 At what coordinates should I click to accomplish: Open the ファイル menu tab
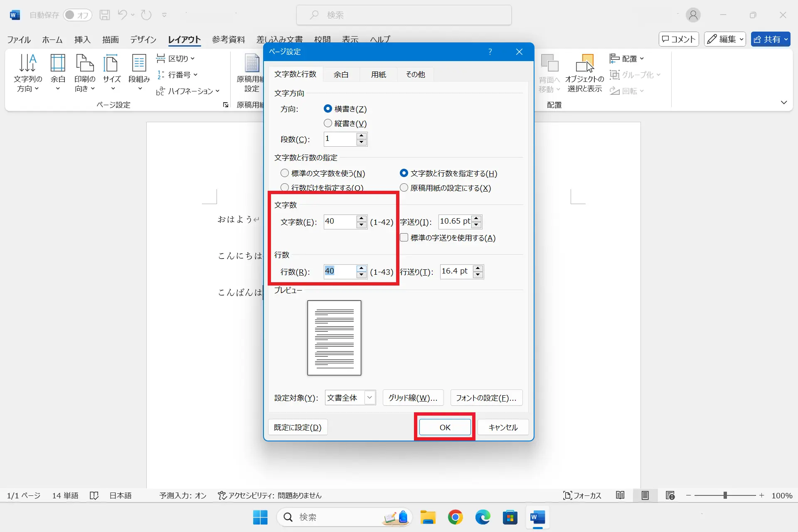click(x=19, y=39)
